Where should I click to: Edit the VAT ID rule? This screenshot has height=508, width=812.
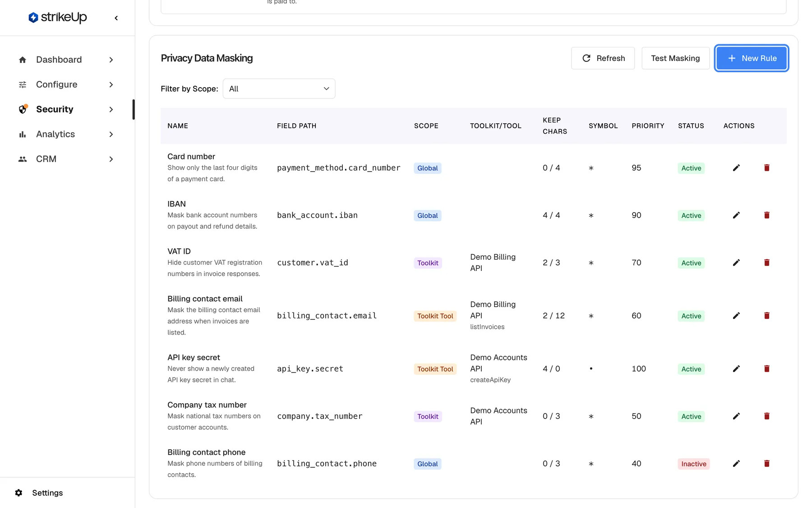[x=736, y=263]
